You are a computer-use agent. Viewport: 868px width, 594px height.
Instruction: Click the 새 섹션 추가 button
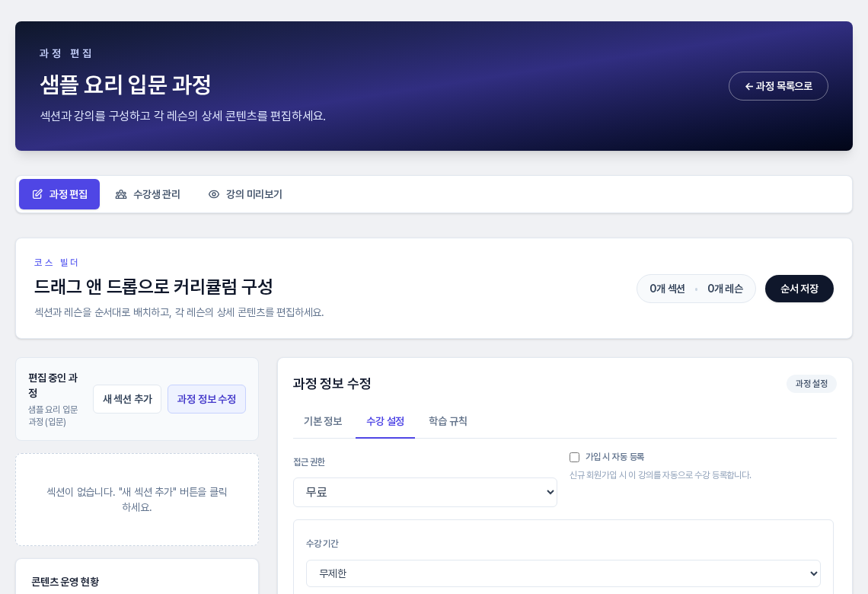tap(127, 399)
